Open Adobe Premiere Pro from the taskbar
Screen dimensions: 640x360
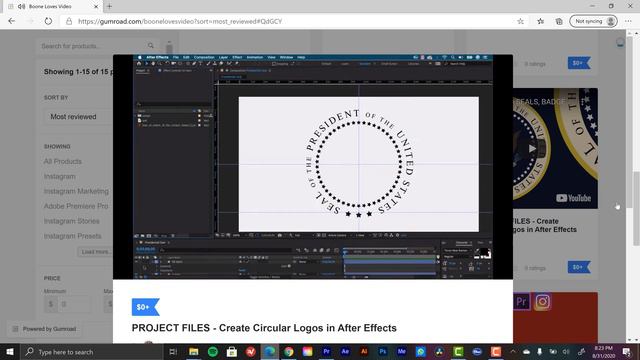tap(326, 352)
